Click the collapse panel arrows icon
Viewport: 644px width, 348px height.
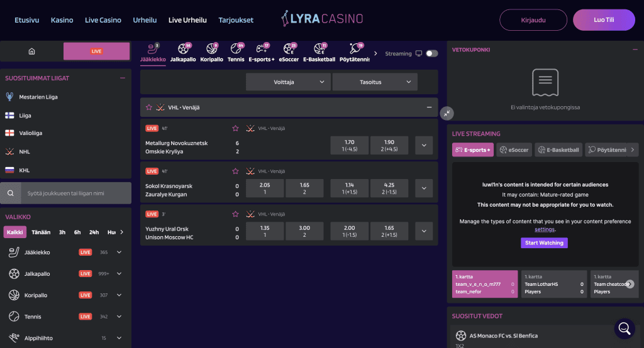point(447,113)
